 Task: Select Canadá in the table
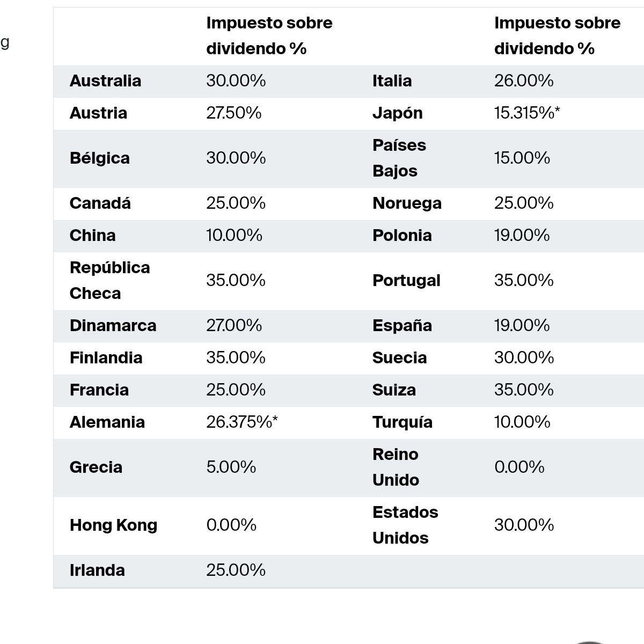(100, 203)
